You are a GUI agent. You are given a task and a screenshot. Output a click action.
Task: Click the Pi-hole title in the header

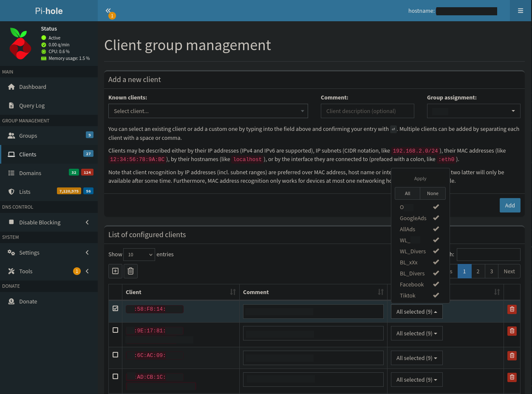[x=49, y=11]
